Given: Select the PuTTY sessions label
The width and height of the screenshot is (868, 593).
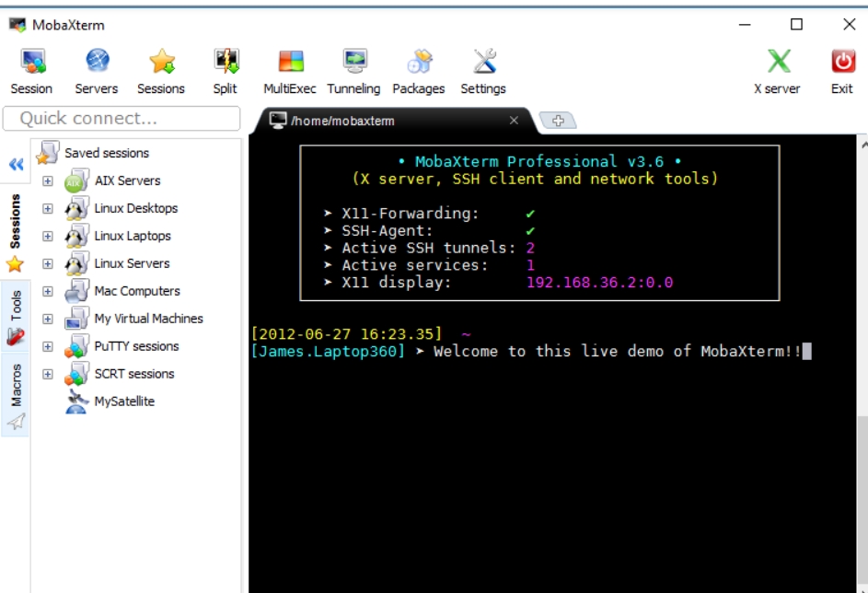Looking at the screenshot, I should (x=136, y=346).
